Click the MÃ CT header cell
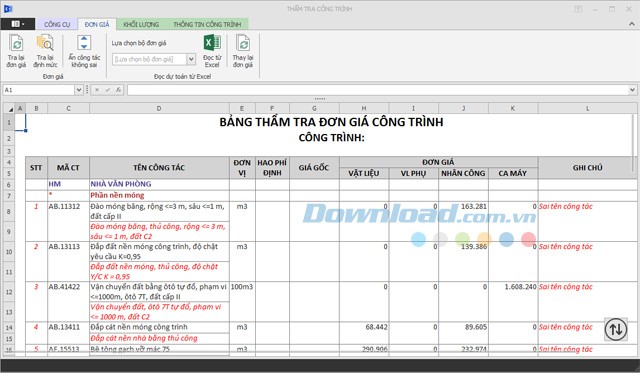 pos(68,168)
